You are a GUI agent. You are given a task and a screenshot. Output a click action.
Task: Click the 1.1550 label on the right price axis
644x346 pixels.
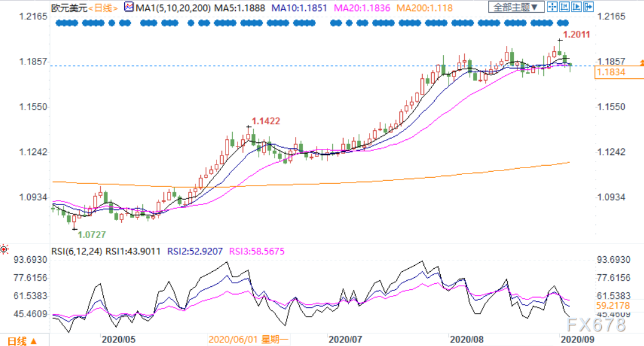point(611,107)
